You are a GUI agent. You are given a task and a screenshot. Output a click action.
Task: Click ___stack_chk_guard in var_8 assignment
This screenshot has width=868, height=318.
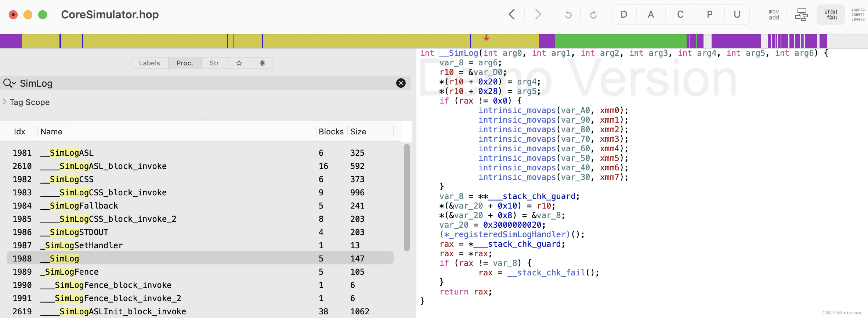[532, 196]
